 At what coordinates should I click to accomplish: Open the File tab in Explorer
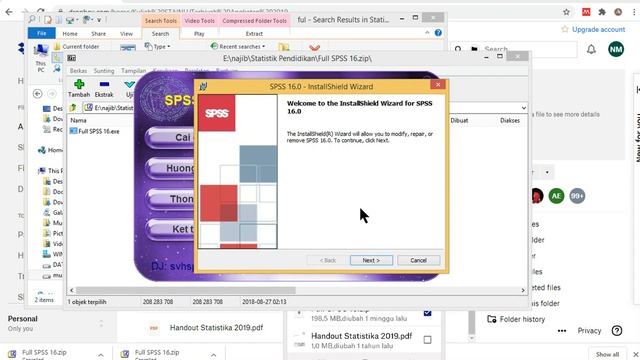tap(42, 33)
